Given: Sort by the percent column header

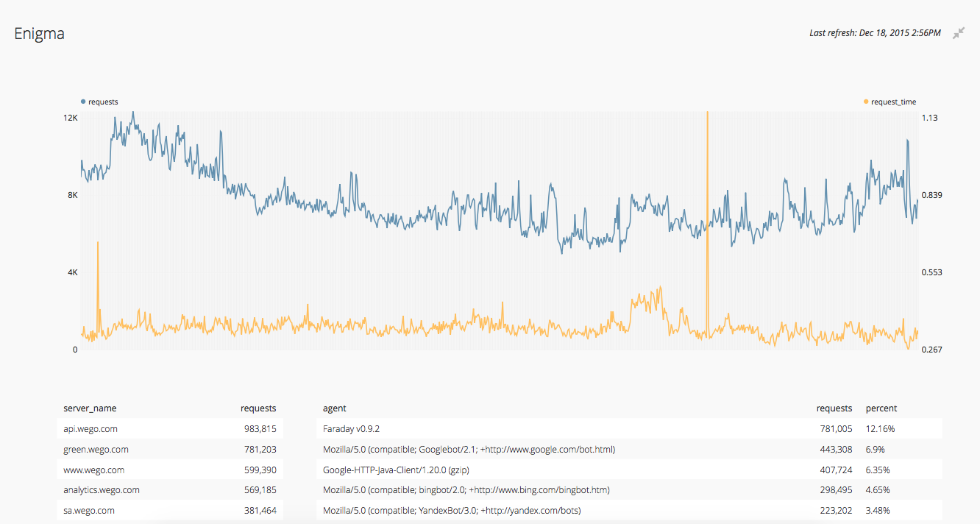Looking at the screenshot, I should point(881,408).
